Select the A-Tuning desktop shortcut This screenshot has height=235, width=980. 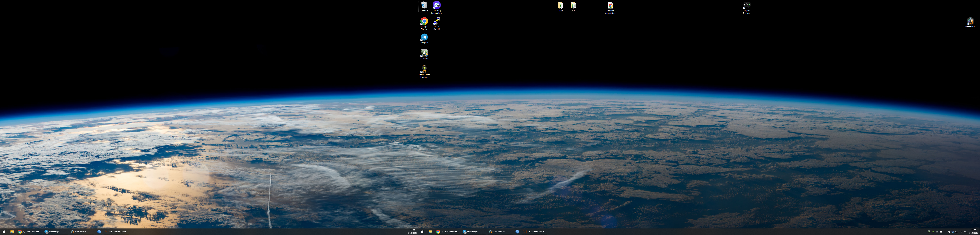[x=424, y=53]
